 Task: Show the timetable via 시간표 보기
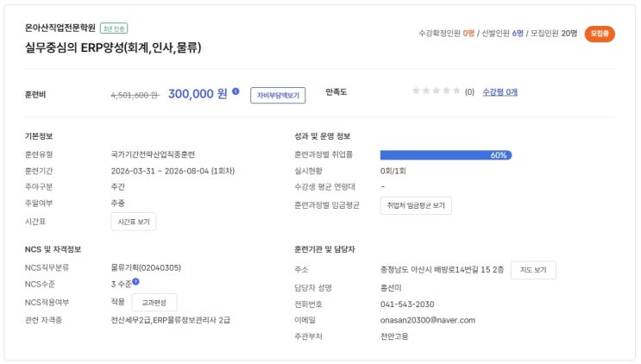133,222
